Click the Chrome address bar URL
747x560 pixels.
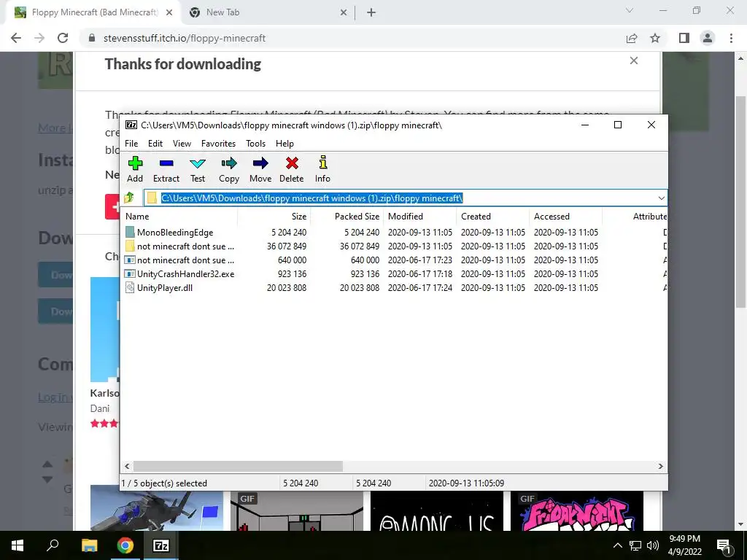(x=185, y=38)
